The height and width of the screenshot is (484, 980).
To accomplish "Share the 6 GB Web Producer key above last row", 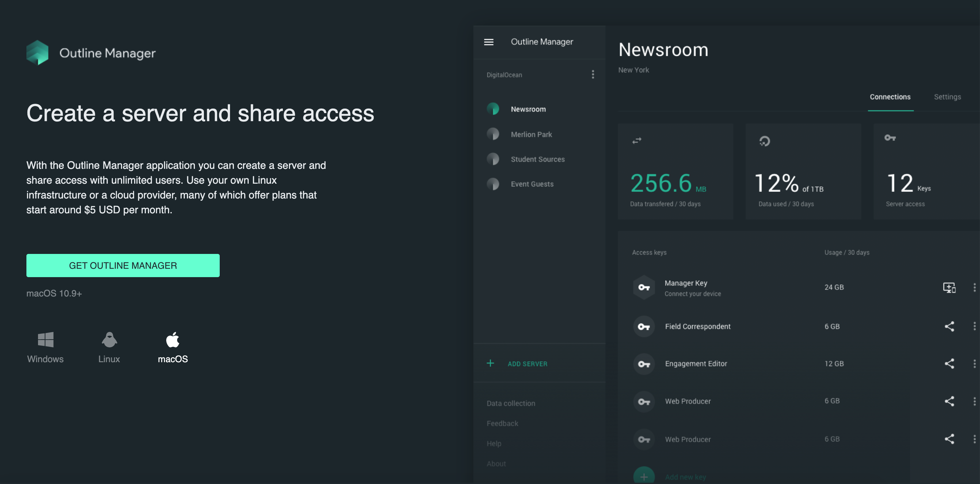I will tap(949, 401).
